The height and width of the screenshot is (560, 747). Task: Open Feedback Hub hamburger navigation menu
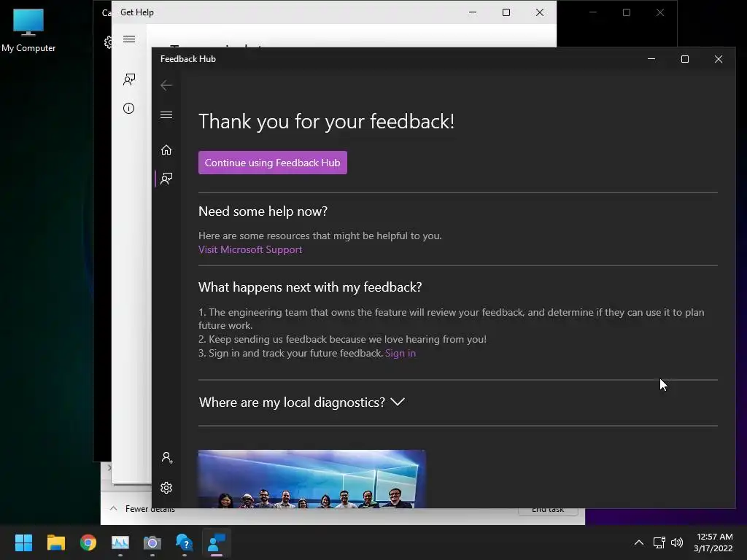click(166, 114)
